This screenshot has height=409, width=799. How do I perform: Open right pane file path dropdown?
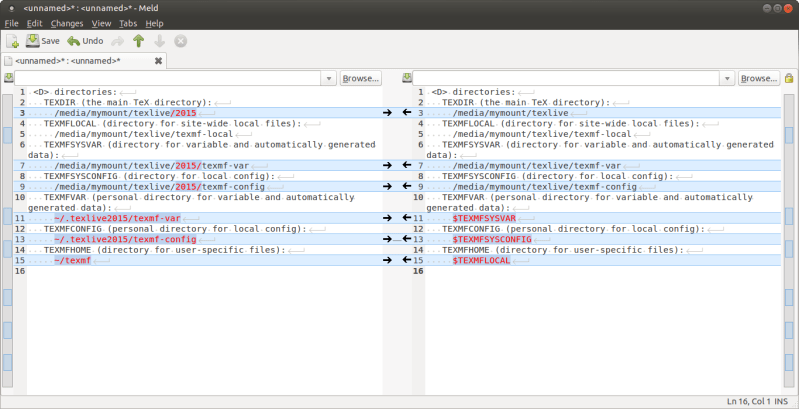[x=727, y=78]
